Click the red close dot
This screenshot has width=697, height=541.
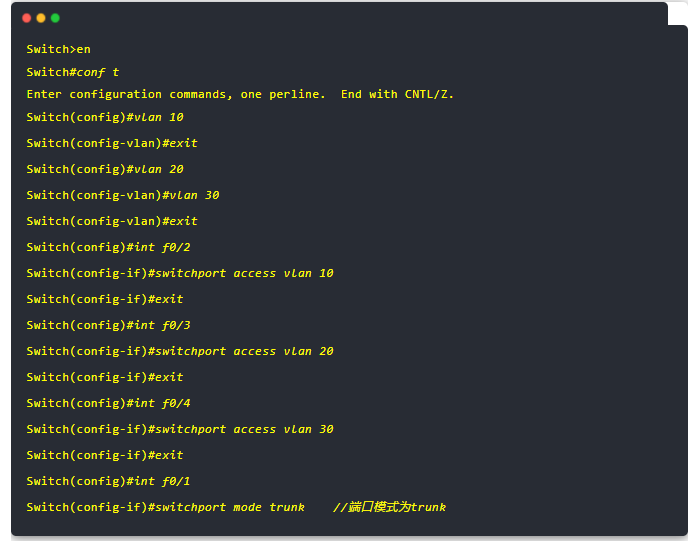click(x=27, y=18)
